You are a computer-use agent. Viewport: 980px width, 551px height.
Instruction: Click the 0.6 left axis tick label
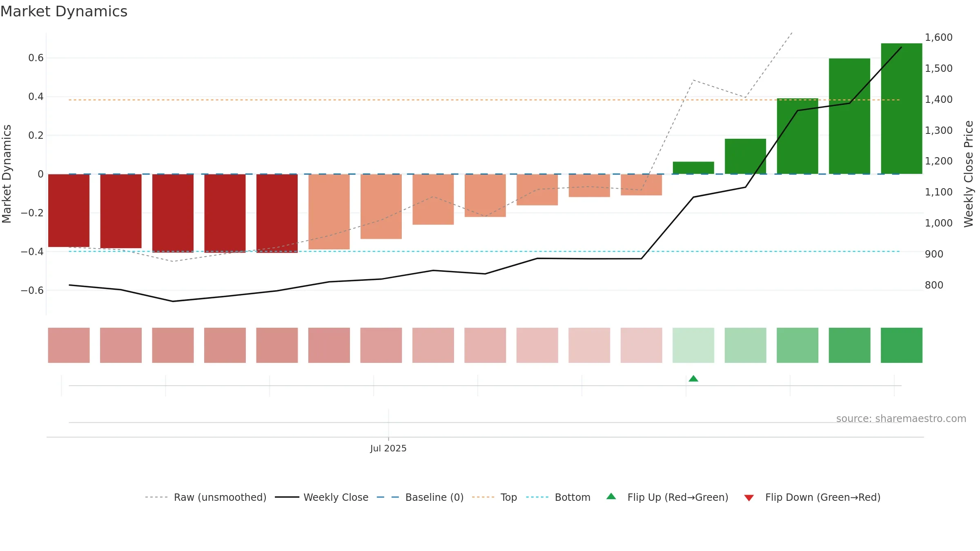[x=36, y=58]
